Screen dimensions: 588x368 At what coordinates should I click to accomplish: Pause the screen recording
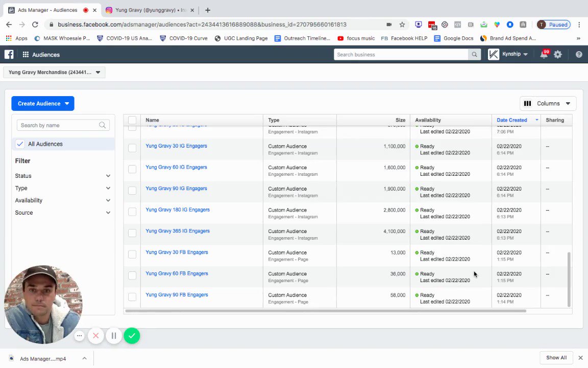(114, 336)
